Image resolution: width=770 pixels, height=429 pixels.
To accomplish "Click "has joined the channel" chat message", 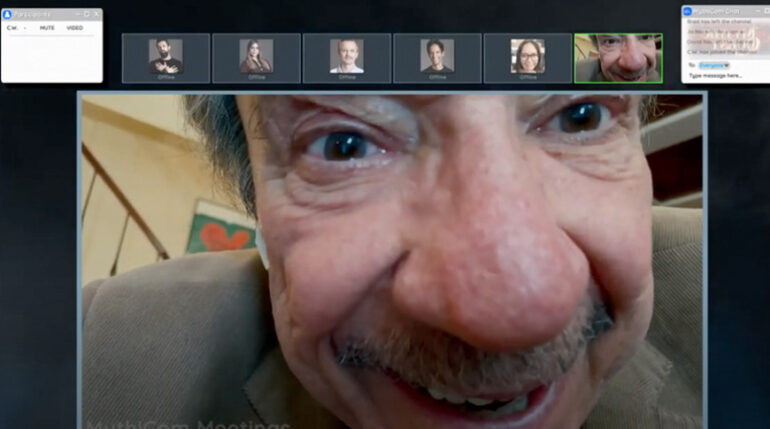I will [720, 52].
